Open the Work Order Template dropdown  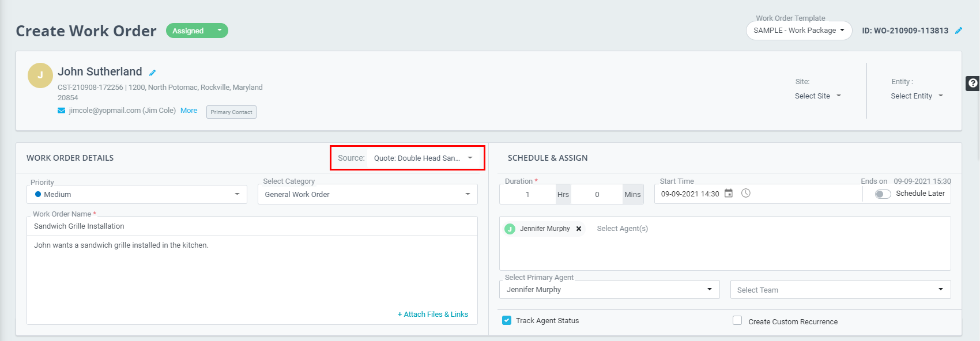pyautogui.click(x=798, y=31)
